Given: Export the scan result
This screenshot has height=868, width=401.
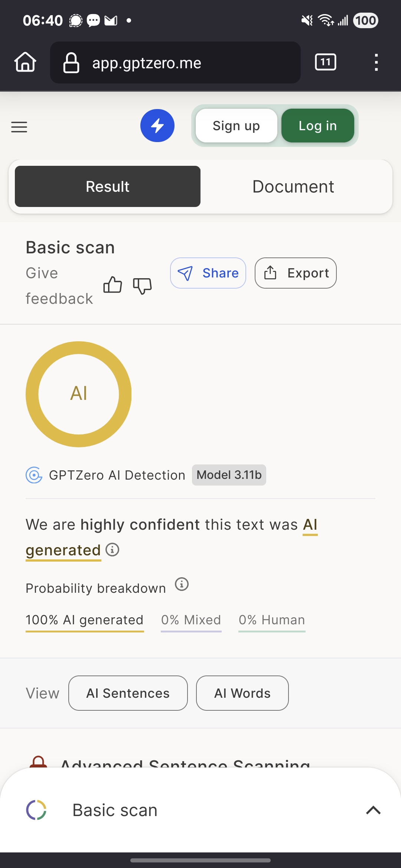Looking at the screenshot, I should coord(296,273).
